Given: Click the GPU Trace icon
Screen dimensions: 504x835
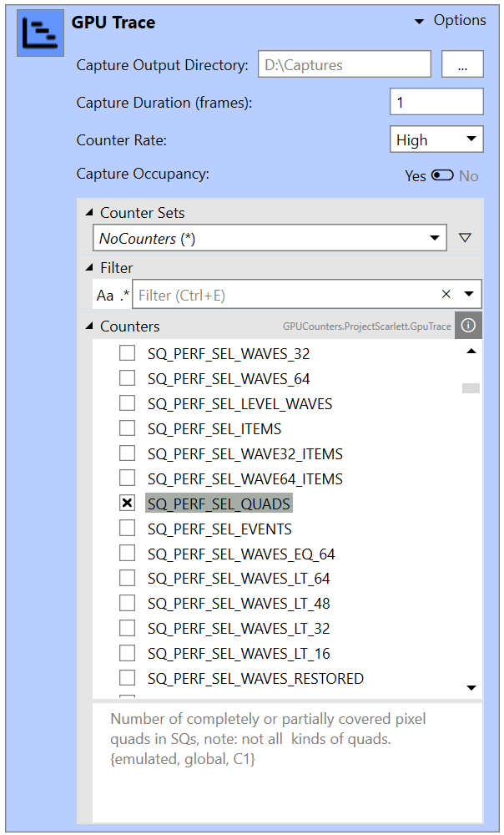Looking at the screenshot, I should 40,33.
